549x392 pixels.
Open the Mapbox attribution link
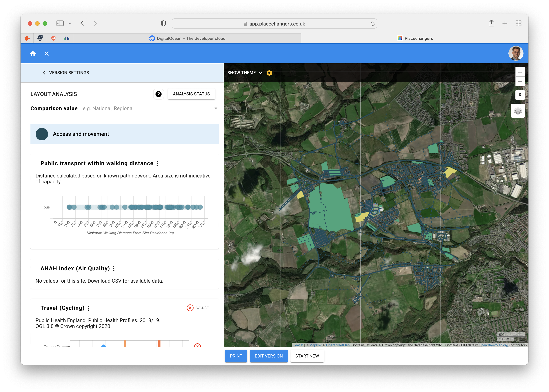pos(315,345)
